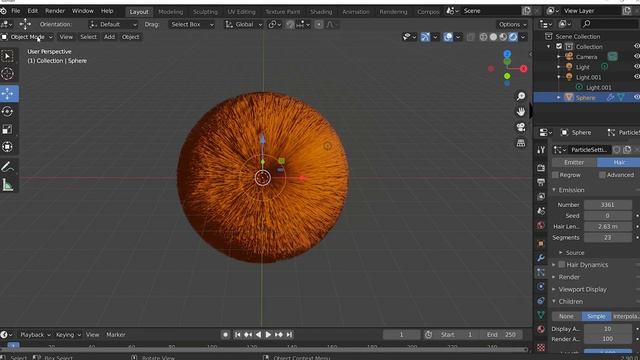
Task: Open the Physics properties tab
Action: tap(541, 287)
